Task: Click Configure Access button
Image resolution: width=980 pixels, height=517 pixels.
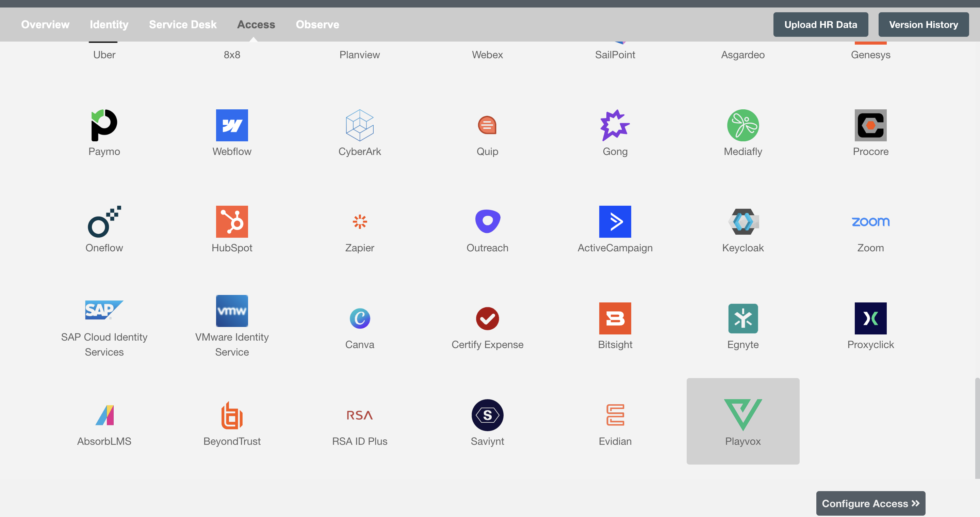Action: click(x=871, y=503)
